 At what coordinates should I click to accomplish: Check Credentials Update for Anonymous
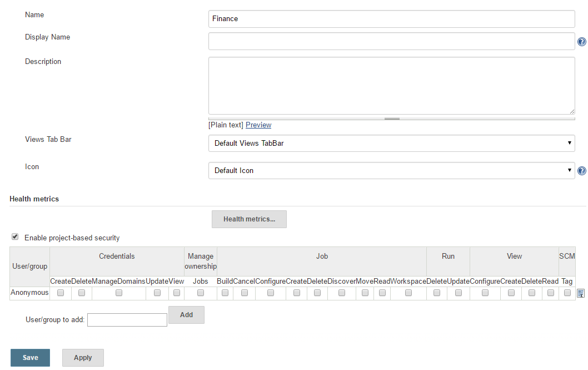(x=157, y=293)
